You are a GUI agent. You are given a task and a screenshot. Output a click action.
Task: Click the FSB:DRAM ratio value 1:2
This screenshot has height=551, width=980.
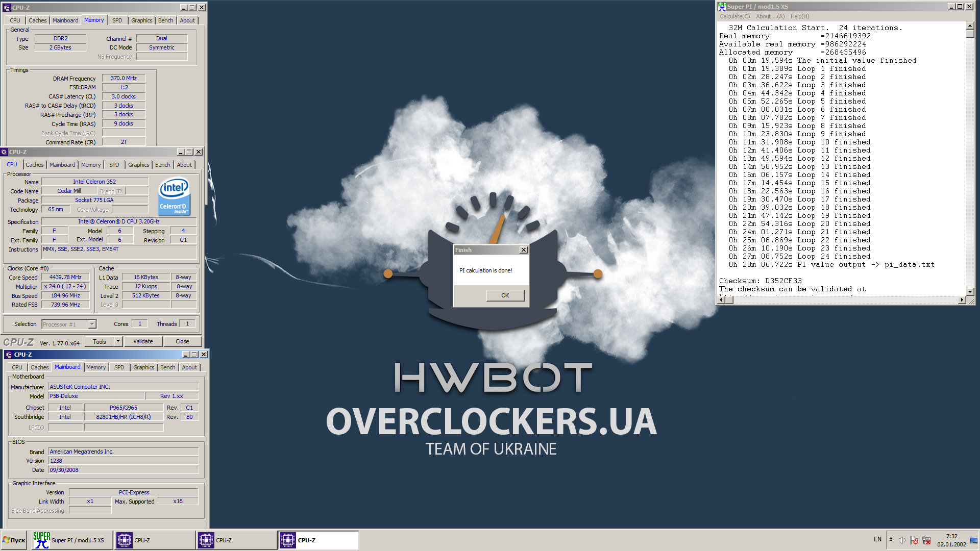pos(124,87)
